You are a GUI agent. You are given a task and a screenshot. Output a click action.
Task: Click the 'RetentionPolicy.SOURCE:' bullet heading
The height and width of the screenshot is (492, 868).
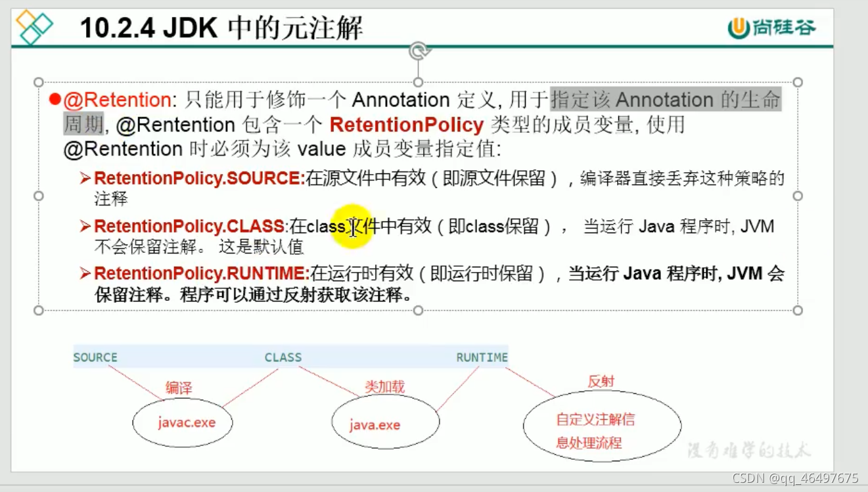[x=199, y=178]
